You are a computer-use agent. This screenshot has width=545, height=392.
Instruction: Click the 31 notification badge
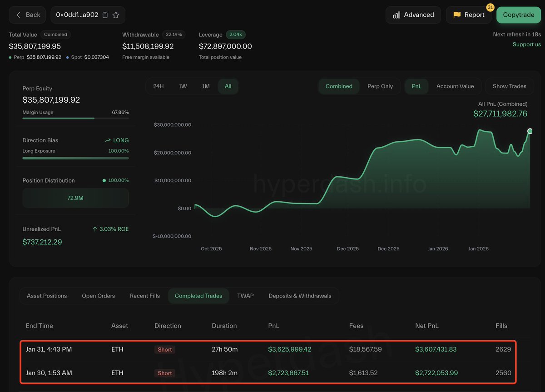[x=490, y=7]
